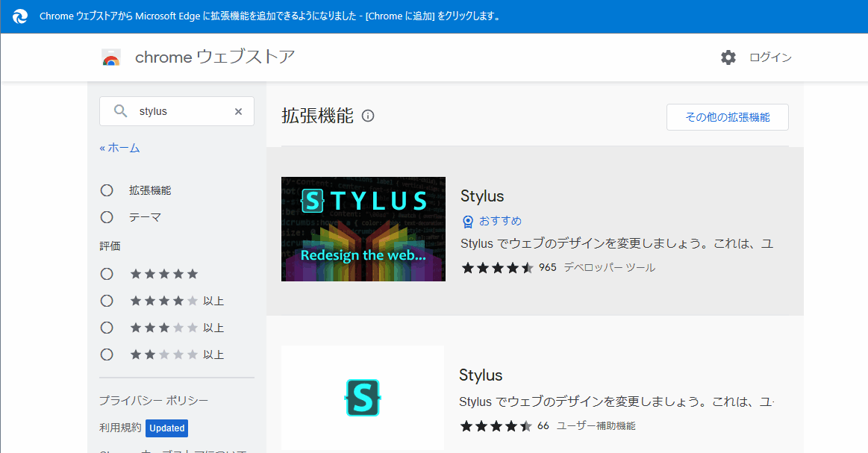Filter by three stars 以上

coord(107,328)
